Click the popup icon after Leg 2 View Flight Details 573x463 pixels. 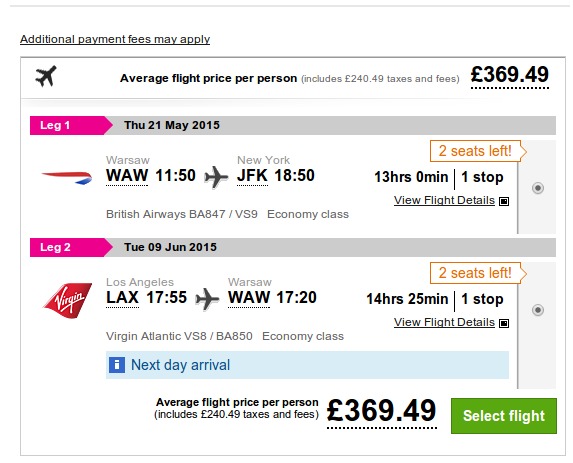point(504,323)
